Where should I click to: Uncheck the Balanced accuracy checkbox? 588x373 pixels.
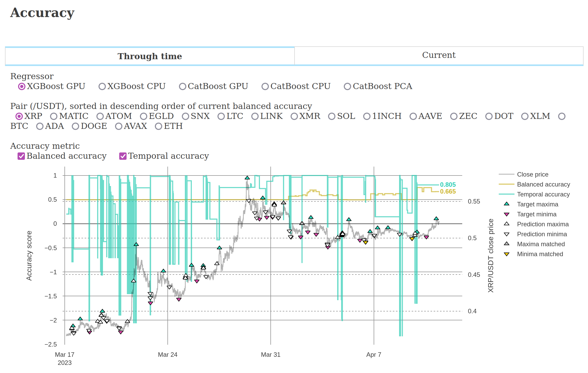point(21,156)
